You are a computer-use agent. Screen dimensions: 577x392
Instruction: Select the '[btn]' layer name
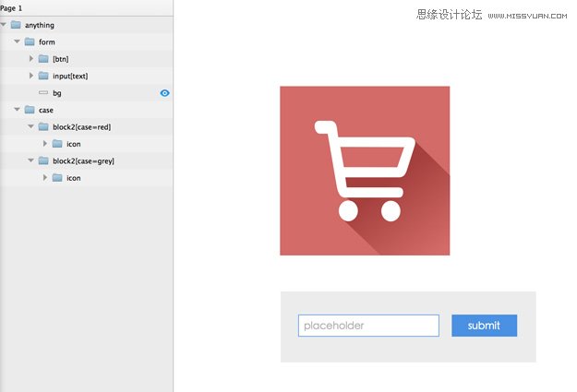(61, 59)
